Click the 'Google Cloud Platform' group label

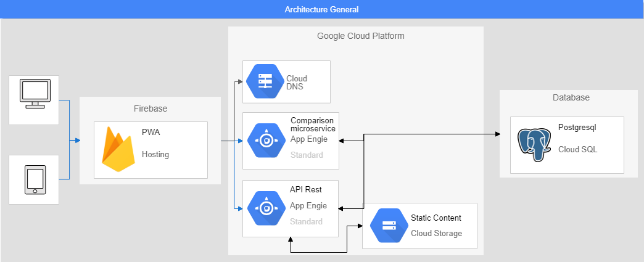coord(361,36)
